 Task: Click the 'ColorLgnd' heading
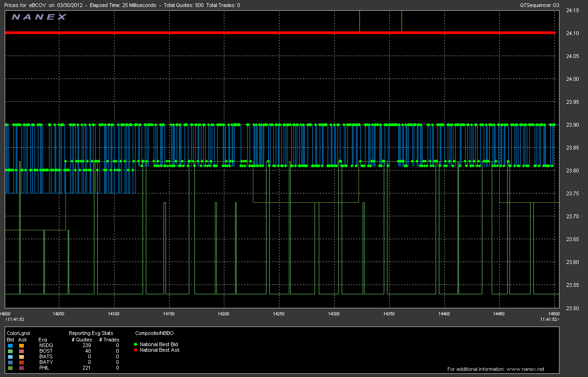pos(18,333)
